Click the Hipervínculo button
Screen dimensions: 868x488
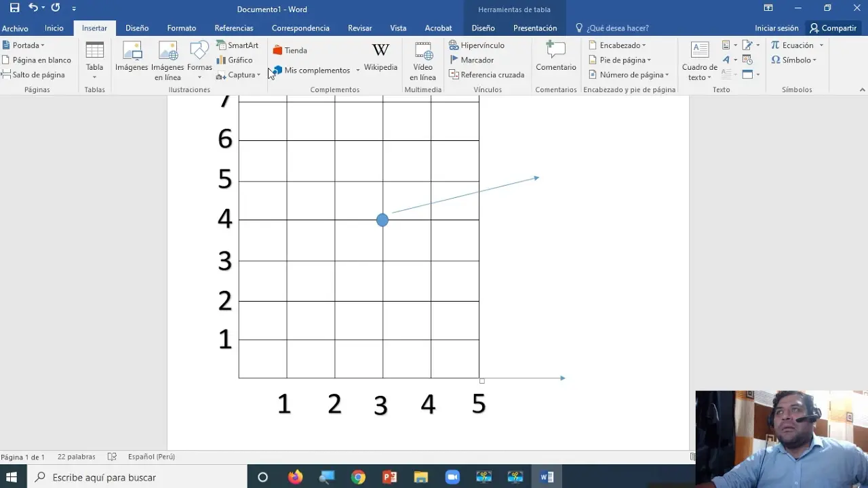[477, 45]
